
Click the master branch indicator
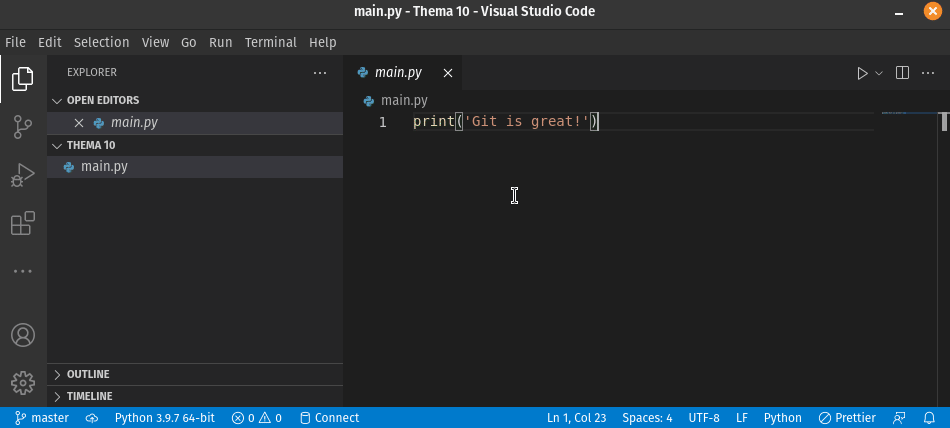(x=42, y=418)
